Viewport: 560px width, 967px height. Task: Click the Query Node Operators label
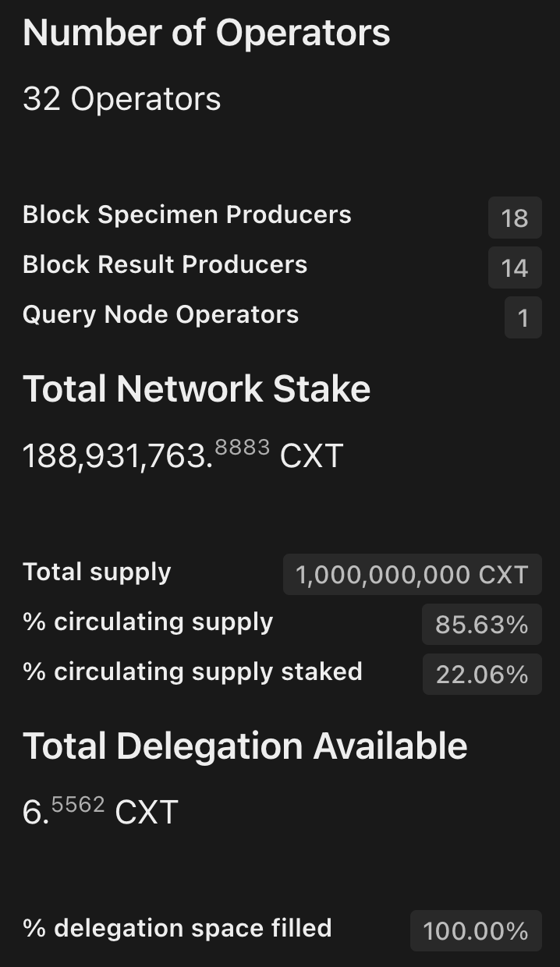coord(161,315)
